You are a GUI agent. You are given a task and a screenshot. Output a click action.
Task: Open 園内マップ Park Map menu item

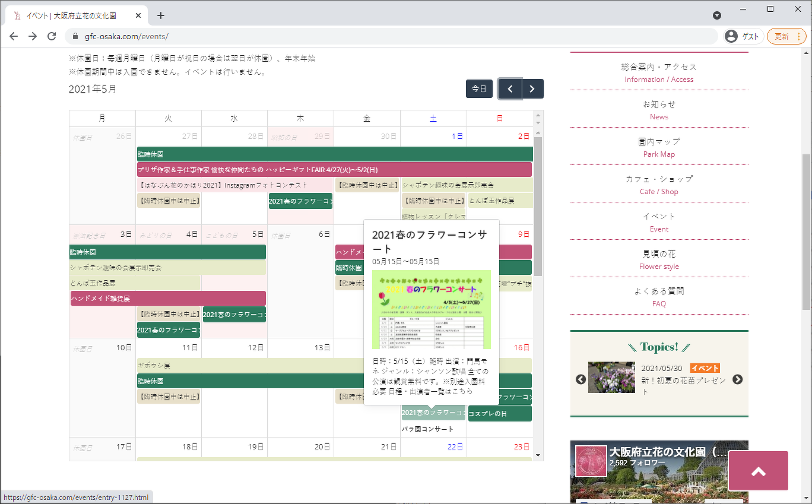point(659,147)
